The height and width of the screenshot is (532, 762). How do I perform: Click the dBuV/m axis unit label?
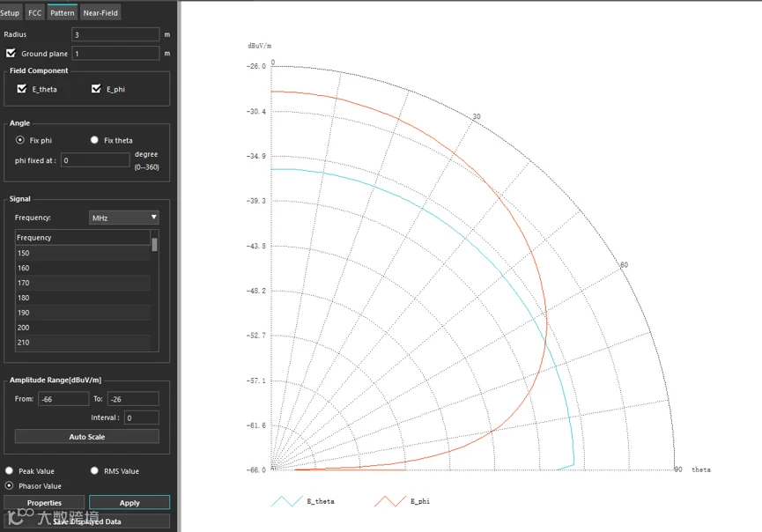tap(260, 46)
